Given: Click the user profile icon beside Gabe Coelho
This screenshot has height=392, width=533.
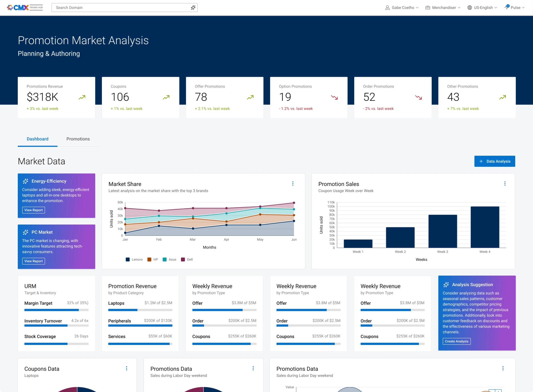Looking at the screenshot, I should click(387, 8).
